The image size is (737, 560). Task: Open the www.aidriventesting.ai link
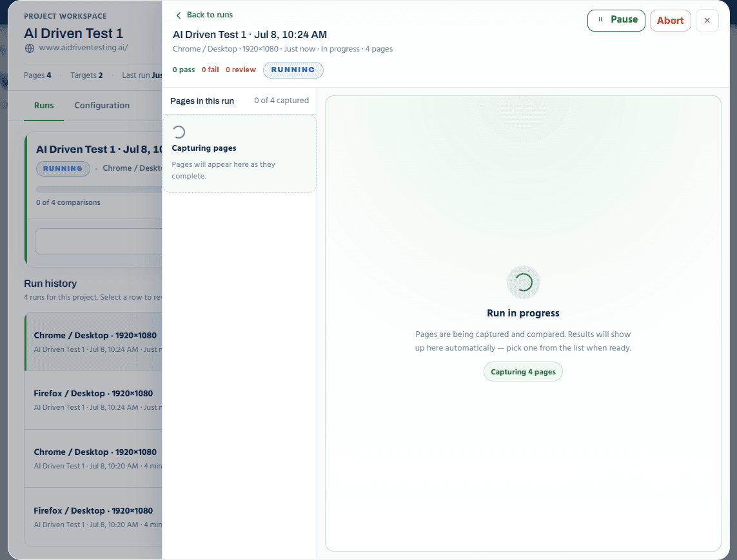click(x=83, y=48)
